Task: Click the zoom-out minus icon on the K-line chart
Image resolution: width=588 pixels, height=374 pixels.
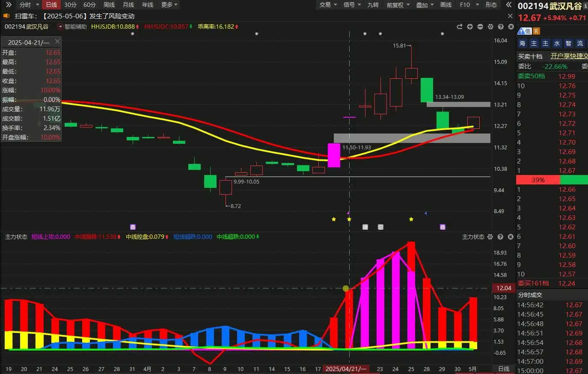Action: (x=480, y=27)
